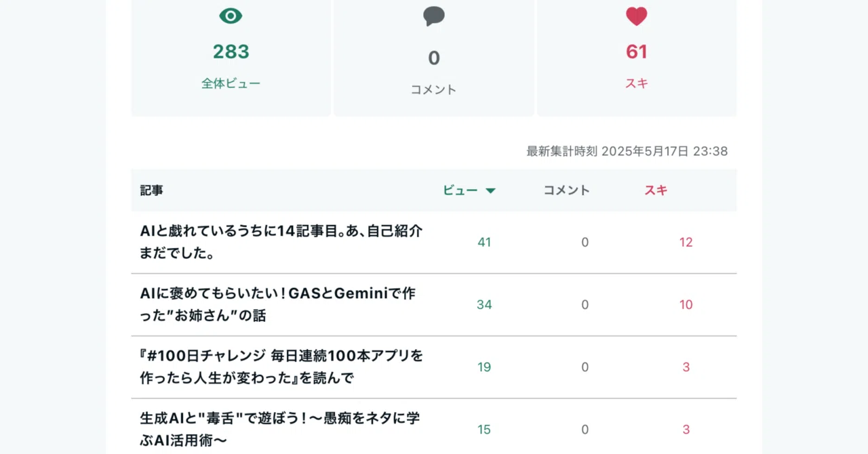
Task: Open the article about GASとGeminiで作ったお姉さん
Action: point(278,305)
